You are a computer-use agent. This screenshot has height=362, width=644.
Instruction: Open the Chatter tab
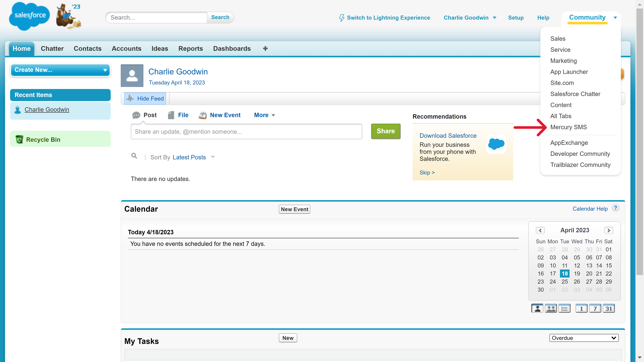coord(52,49)
